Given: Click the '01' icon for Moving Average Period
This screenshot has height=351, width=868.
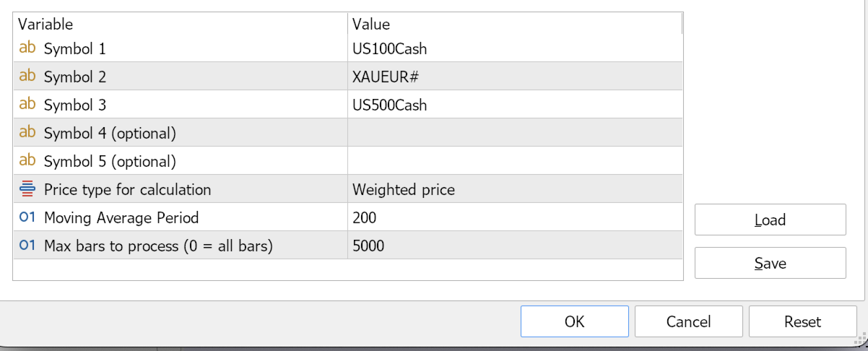Looking at the screenshot, I should point(27,217).
